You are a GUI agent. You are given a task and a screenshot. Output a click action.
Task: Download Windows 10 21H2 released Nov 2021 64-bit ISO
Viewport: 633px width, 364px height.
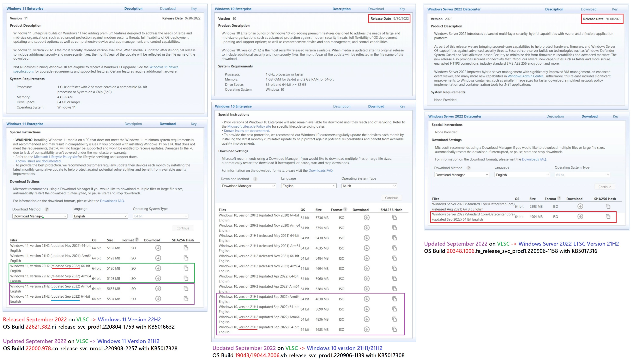pyautogui.click(x=367, y=258)
